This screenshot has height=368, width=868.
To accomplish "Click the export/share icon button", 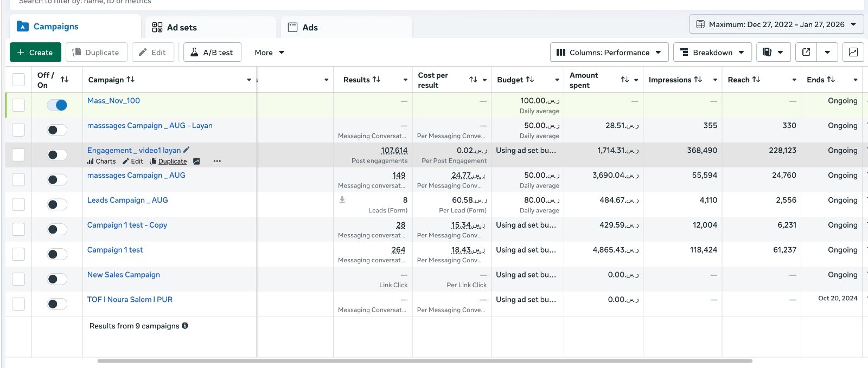I will [806, 53].
